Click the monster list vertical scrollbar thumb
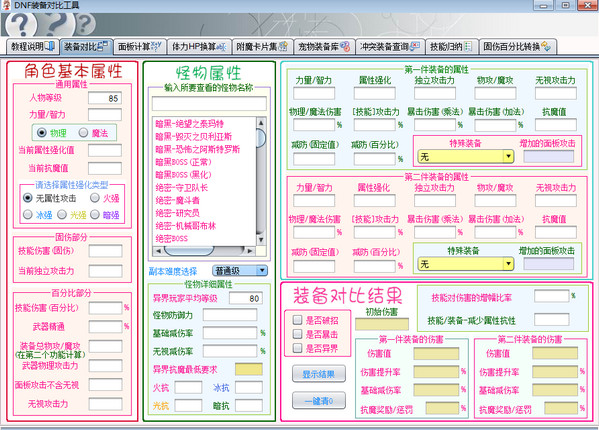Image resolution: width=599 pixels, height=430 pixels. [261, 138]
